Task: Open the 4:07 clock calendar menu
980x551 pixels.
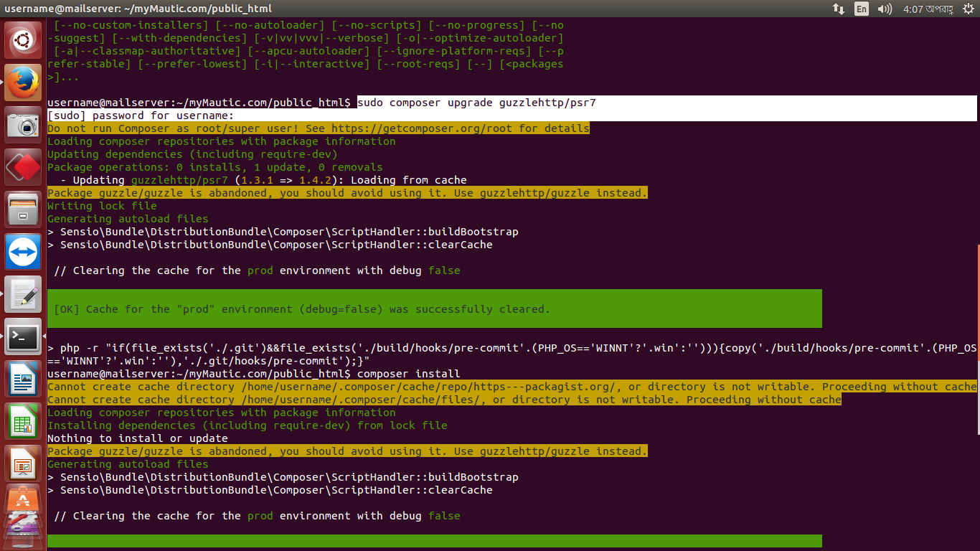Action: click(927, 9)
